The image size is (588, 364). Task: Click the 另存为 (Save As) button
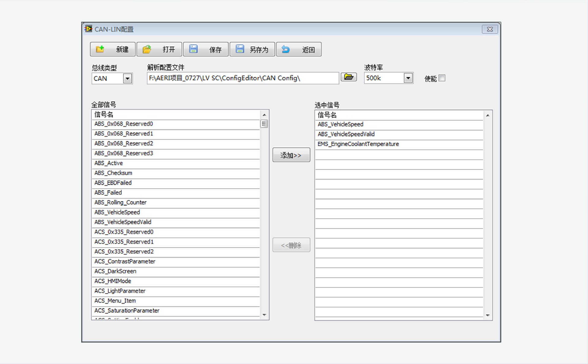point(252,49)
